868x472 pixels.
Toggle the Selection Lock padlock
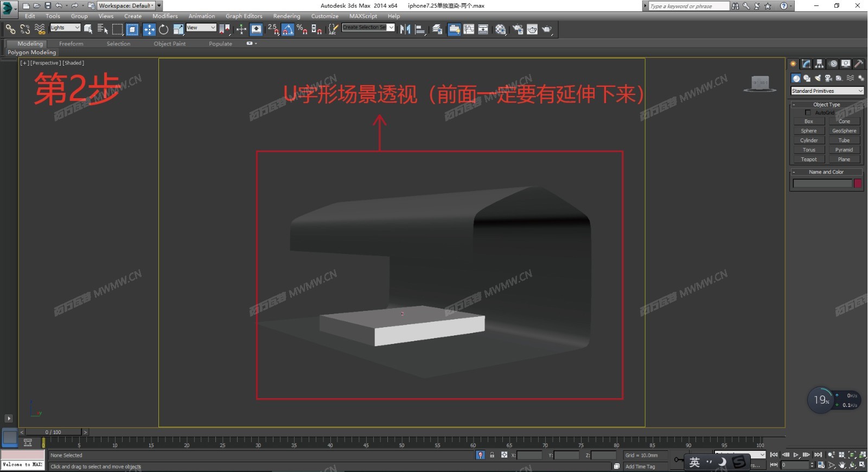tap(492, 455)
